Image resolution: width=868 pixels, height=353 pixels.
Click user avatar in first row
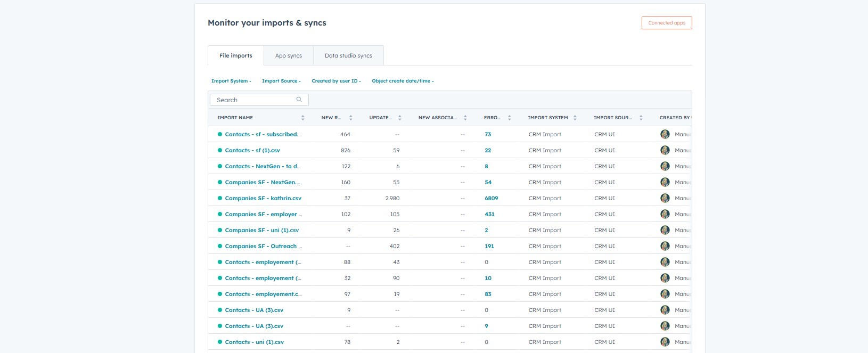point(665,134)
